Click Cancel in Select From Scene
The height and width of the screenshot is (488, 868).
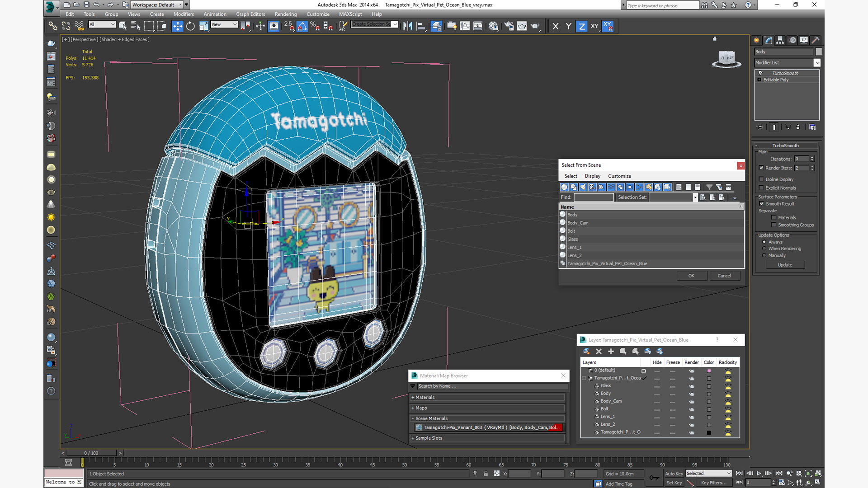(724, 276)
